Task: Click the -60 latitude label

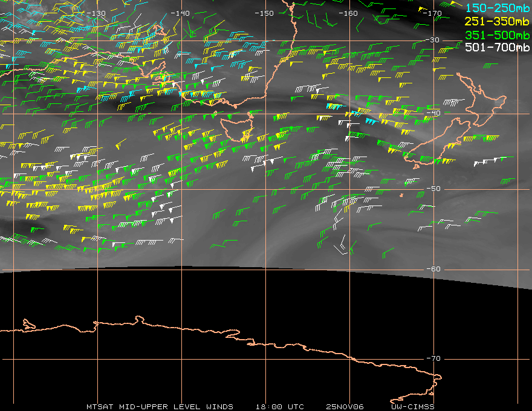Action: click(x=433, y=269)
